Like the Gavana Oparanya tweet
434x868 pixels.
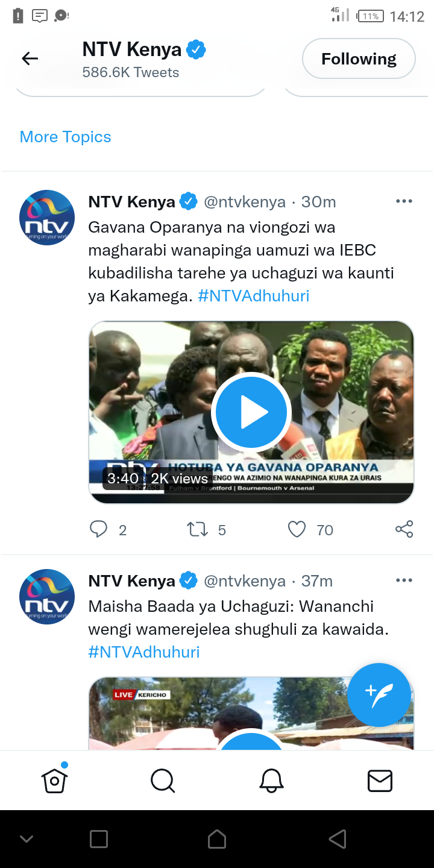coord(297,530)
